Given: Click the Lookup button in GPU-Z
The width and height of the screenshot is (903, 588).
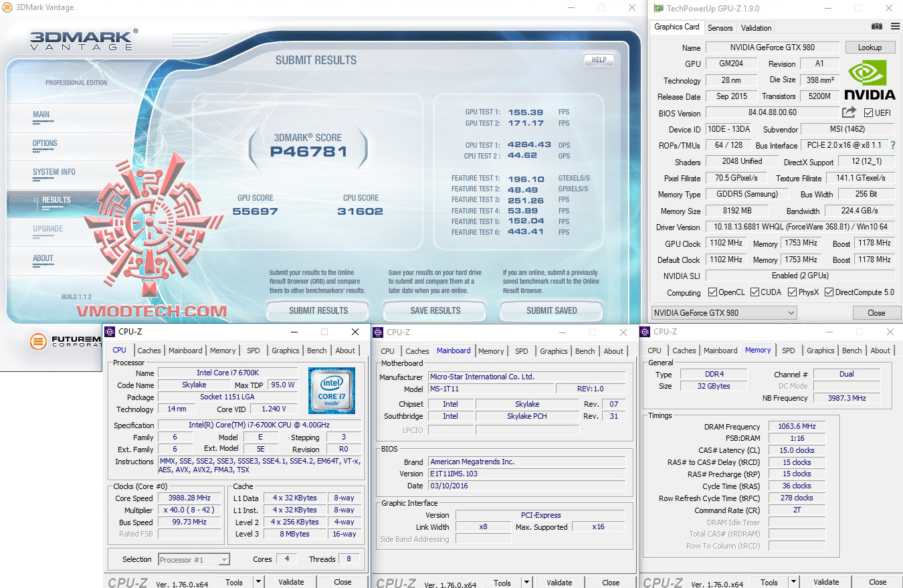Looking at the screenshot, I should (x=870, y=47).
